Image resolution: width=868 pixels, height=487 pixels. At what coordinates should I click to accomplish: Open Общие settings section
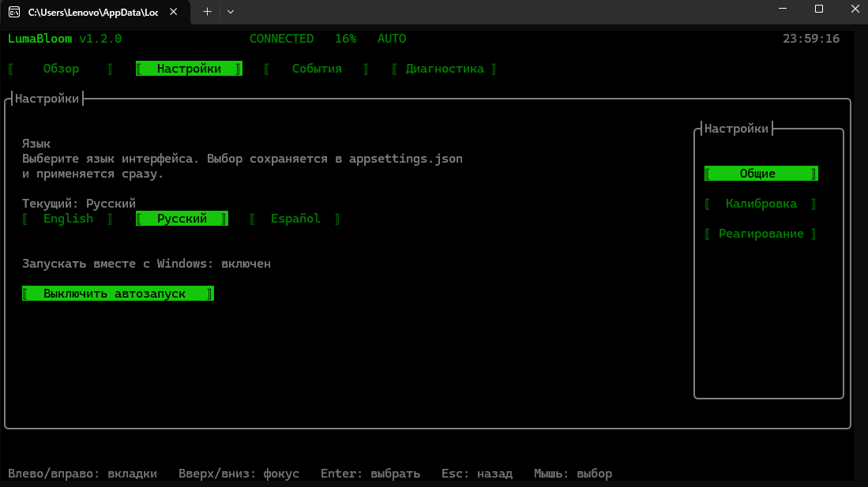click(761, 174)
